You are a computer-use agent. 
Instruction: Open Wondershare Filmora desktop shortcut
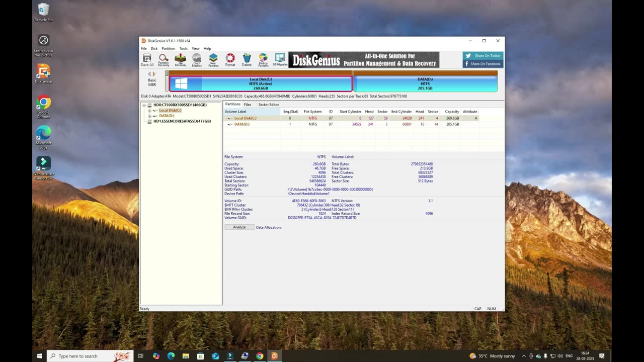point(43,168)
